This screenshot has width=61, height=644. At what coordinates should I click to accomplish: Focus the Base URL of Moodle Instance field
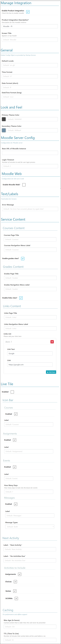(30, 153)
